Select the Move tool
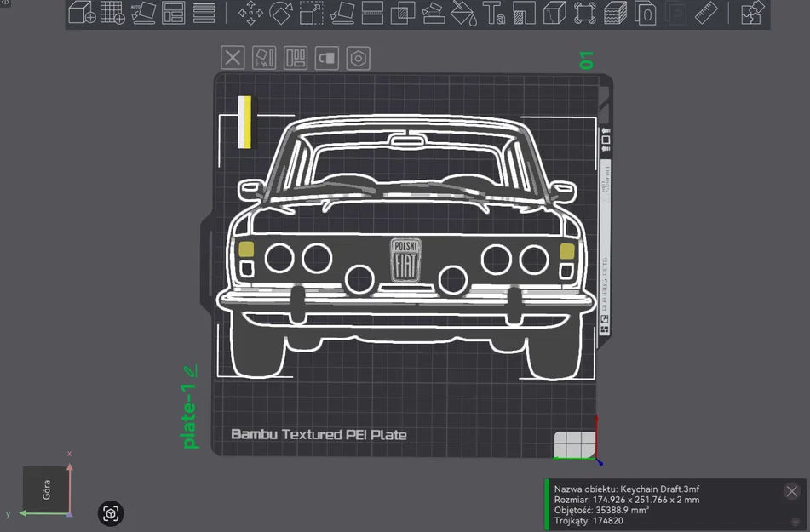Screen dimensions: 810x532 [251, 14]
